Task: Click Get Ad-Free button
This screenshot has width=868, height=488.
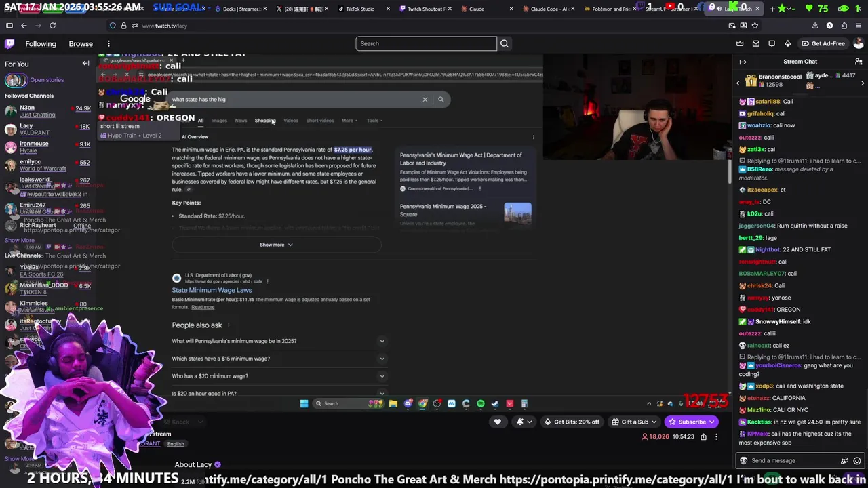Action: coord(823,43)
